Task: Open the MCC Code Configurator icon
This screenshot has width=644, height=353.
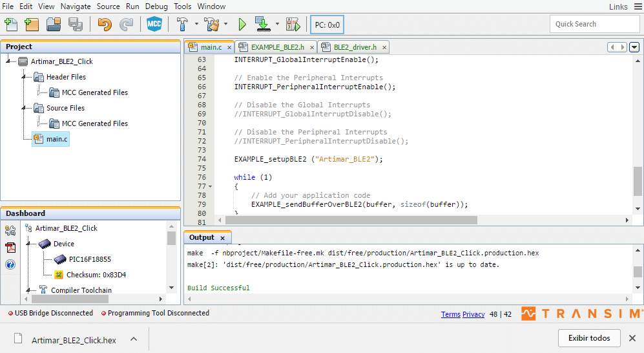Action: (154, 25)
